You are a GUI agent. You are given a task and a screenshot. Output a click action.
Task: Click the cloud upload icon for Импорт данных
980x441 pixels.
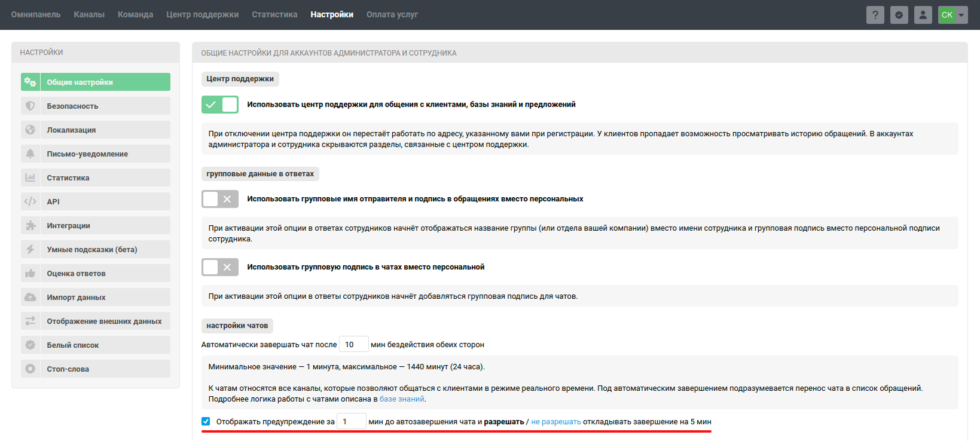point(30,297)
